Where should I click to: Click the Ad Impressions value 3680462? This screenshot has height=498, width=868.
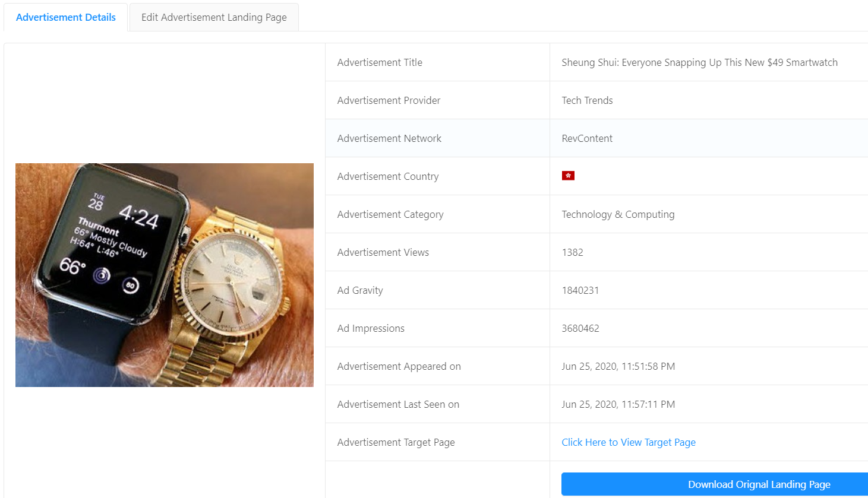(x=580, y=328)
